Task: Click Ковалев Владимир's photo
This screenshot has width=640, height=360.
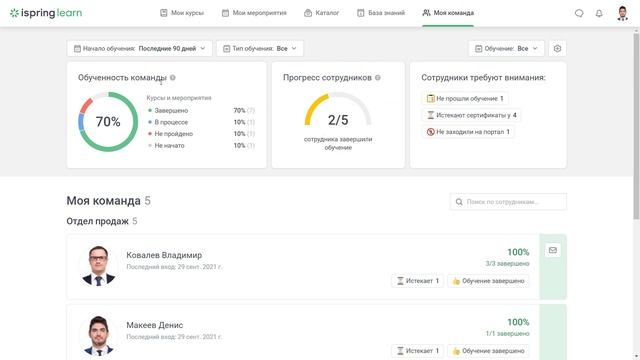Action: (x=98, y=265)
